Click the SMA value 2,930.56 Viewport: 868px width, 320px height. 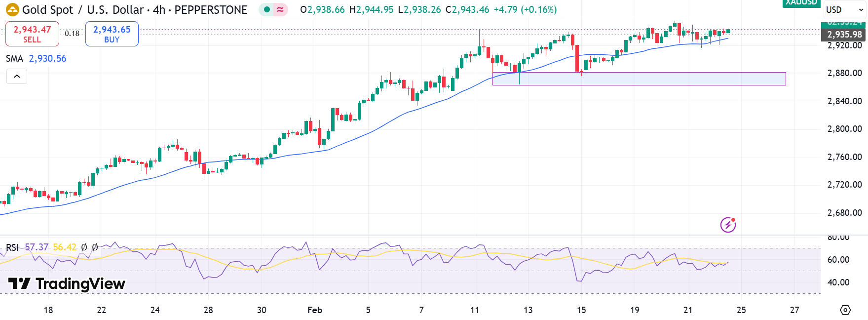[47, 58]
